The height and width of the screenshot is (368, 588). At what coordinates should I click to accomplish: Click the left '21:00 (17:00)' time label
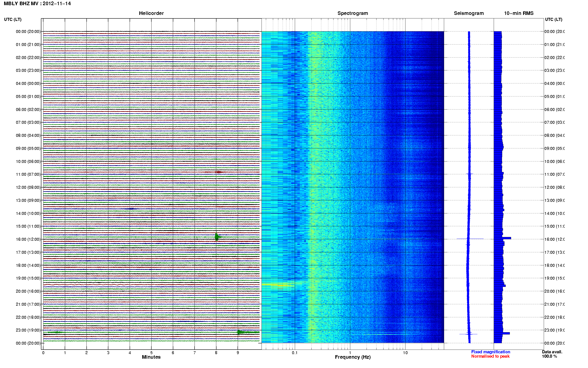point(28,304)
